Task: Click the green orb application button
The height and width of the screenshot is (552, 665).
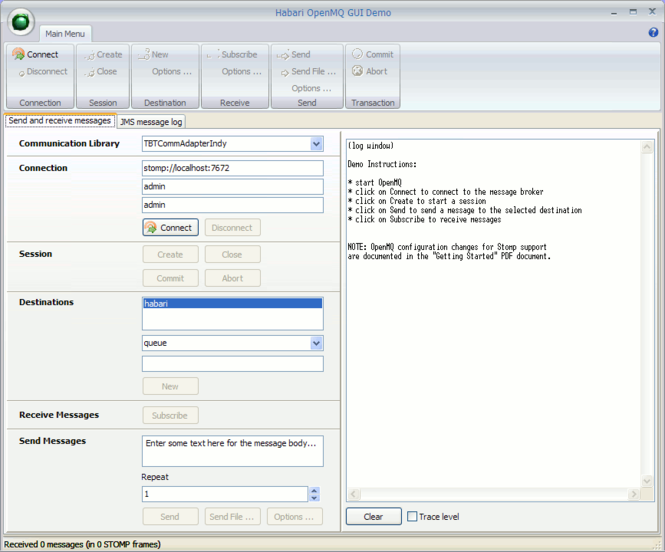Action: pyautogui.click(x=21, y=22)
